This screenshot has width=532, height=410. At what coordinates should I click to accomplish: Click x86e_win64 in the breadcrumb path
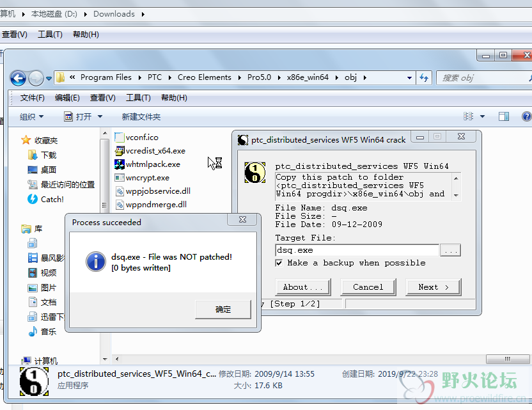(x=308, y=77)
